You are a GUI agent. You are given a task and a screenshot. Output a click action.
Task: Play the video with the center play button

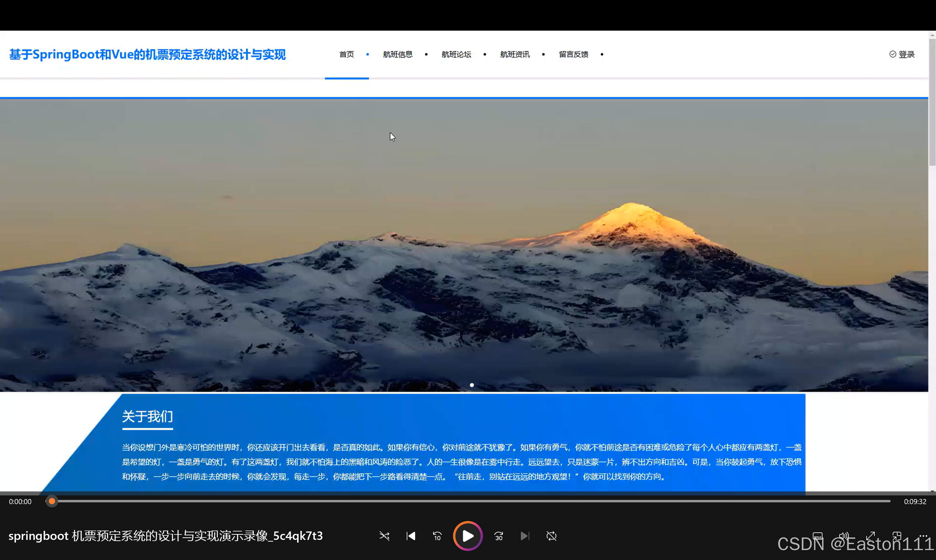pyautogui.click(x=467, y=535)
